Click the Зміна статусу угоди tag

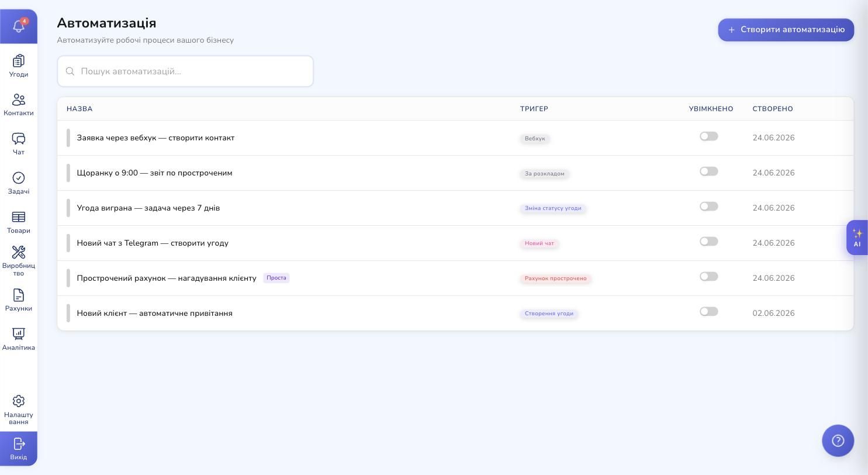tap(553, 208)
